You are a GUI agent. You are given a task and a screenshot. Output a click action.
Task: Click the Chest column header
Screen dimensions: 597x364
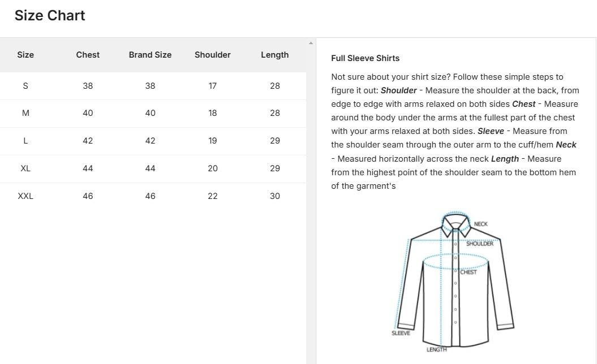tap(88, 55)
